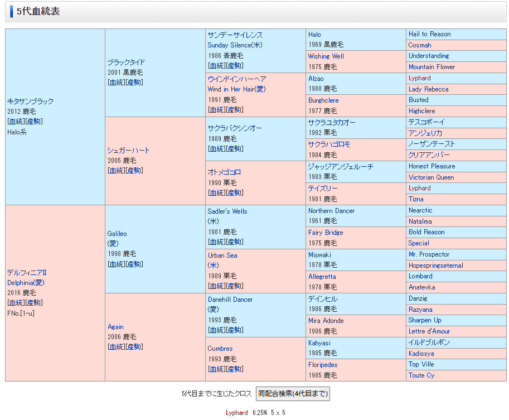Open Danehill Dancer link
The image size is (509, 420).
coord(230,300)
